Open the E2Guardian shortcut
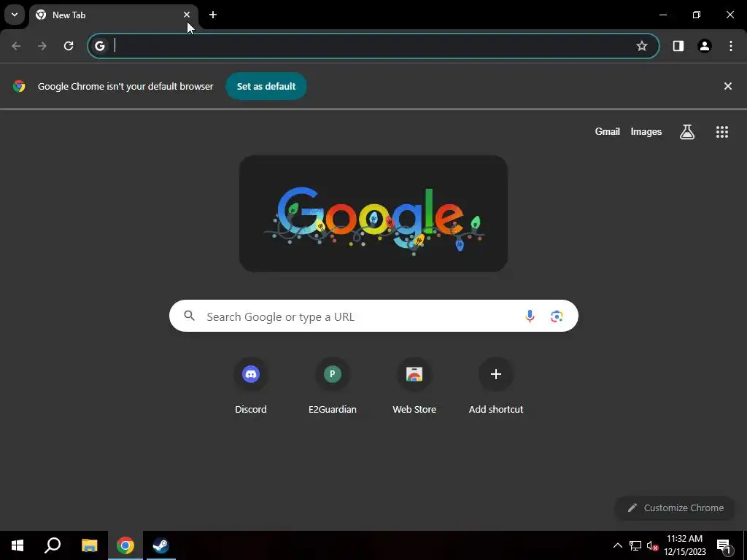The height and width of the screenshot is (560, 747). click(333, 386)
